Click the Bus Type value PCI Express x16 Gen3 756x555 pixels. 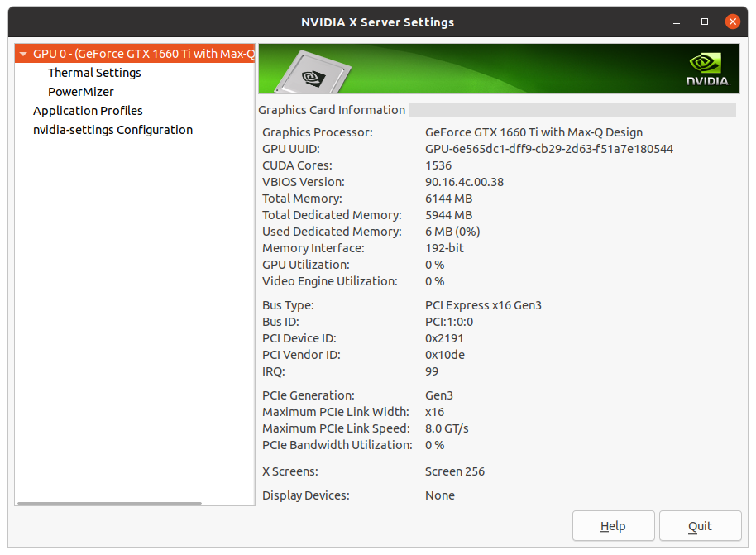pyautogui.click(x=483, y=305)
